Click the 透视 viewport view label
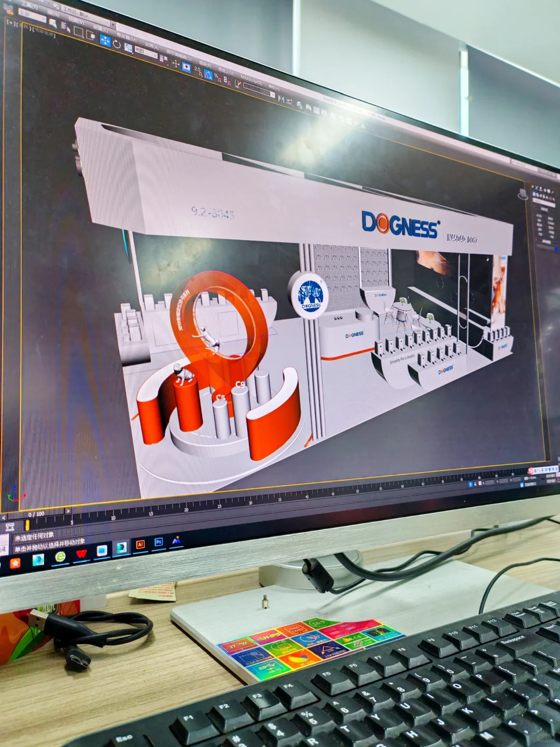This screenshot has width=560, height=747. (24, 27)
